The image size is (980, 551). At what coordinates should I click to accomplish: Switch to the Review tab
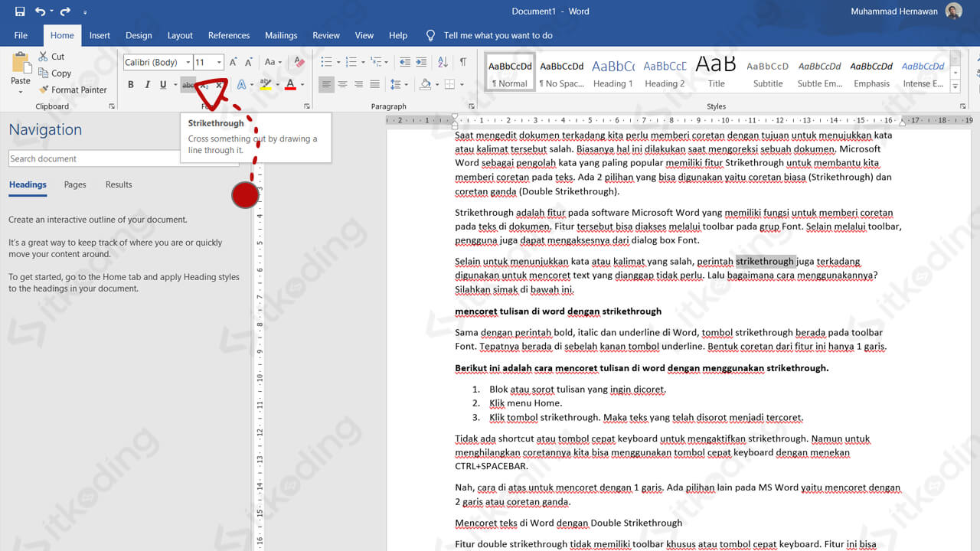pyautogui.click(x=326, y=35)
